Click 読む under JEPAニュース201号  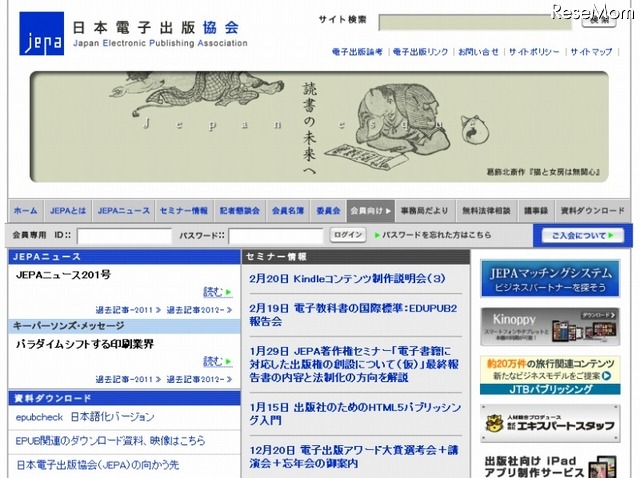pos(218,292)
